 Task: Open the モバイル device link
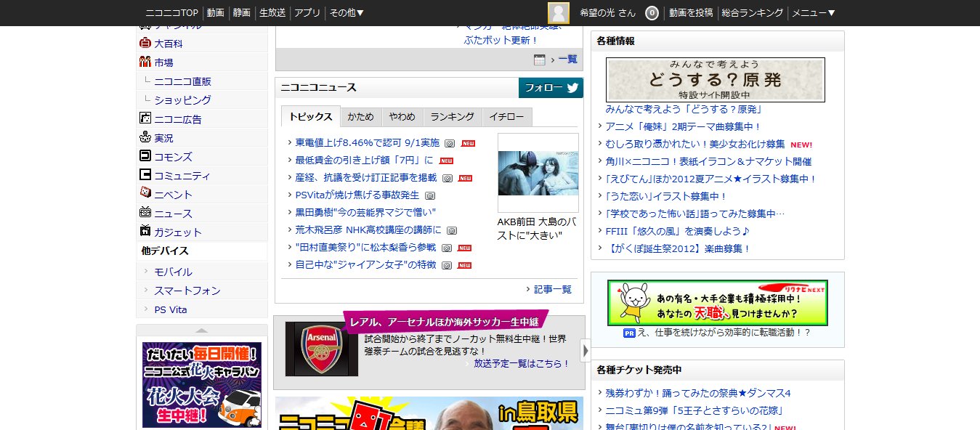click(x=173, y=272)
